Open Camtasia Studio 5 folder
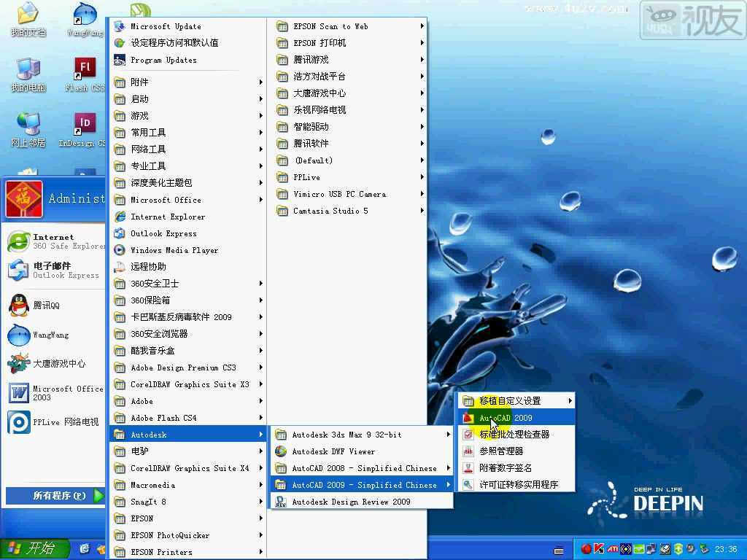 pos(350,211)
